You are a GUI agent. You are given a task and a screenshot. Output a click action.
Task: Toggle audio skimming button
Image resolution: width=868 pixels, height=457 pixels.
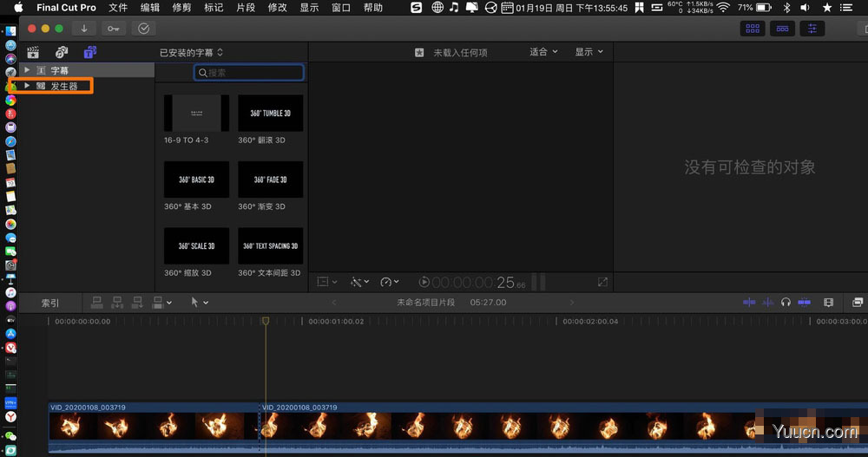point(768,302)
